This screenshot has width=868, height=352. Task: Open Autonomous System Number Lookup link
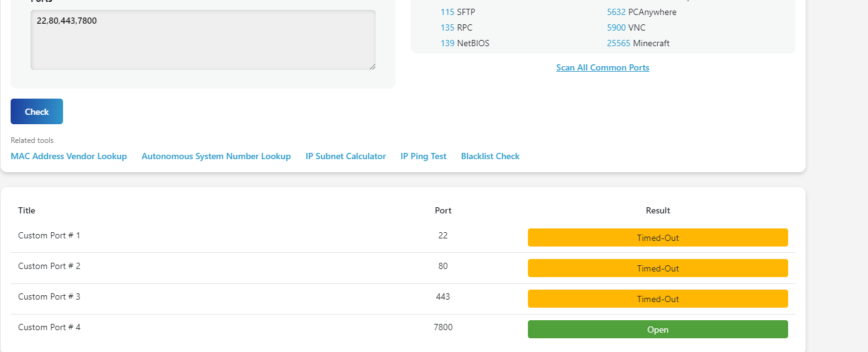point(216,156)
